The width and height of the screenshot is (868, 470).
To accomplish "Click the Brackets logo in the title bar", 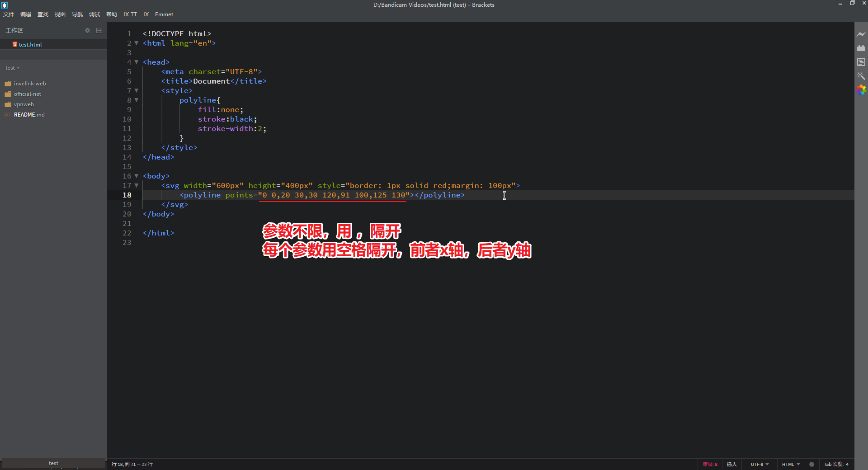I will click(x=5, y=5).
